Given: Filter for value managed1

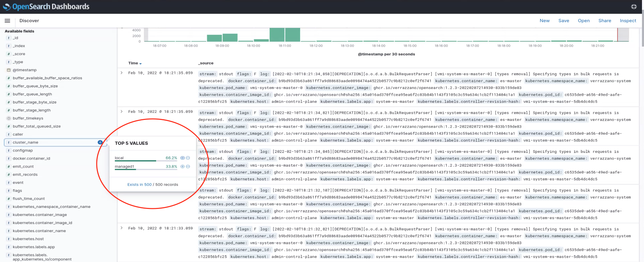Looking at the screenshot, I should coord(182,167).
